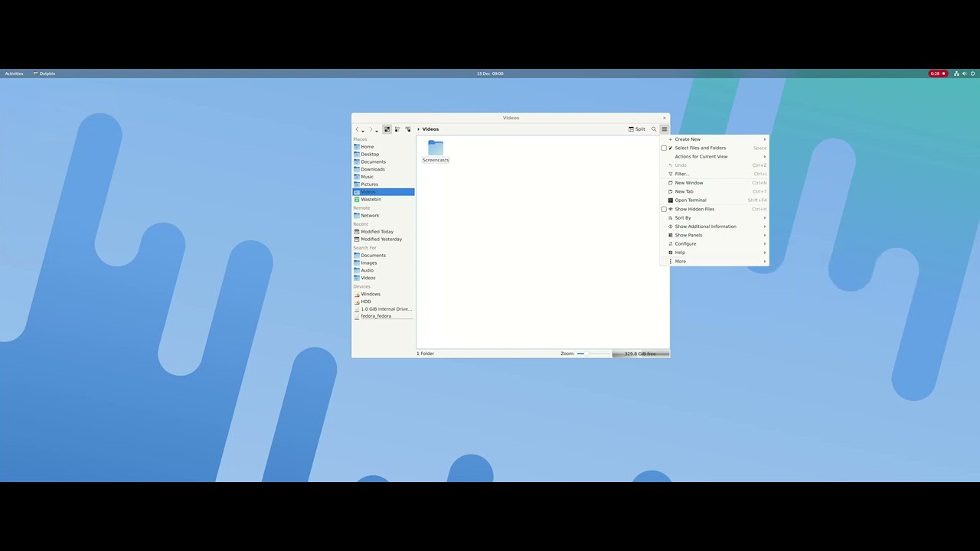Enable the Show Hidden Files checkbox
This screenshot has height=551, width=980.
(x=664, y=210)
